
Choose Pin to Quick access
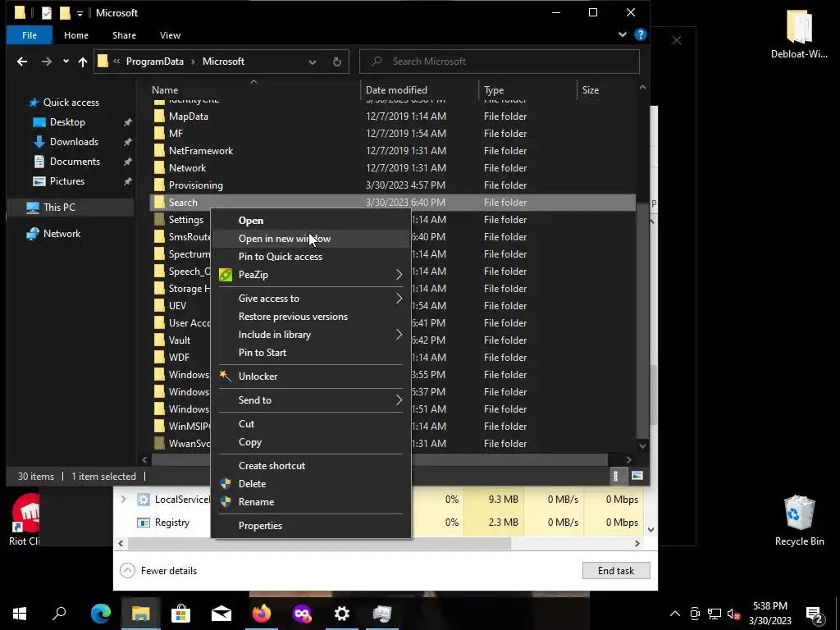click(x=311, y=257)
